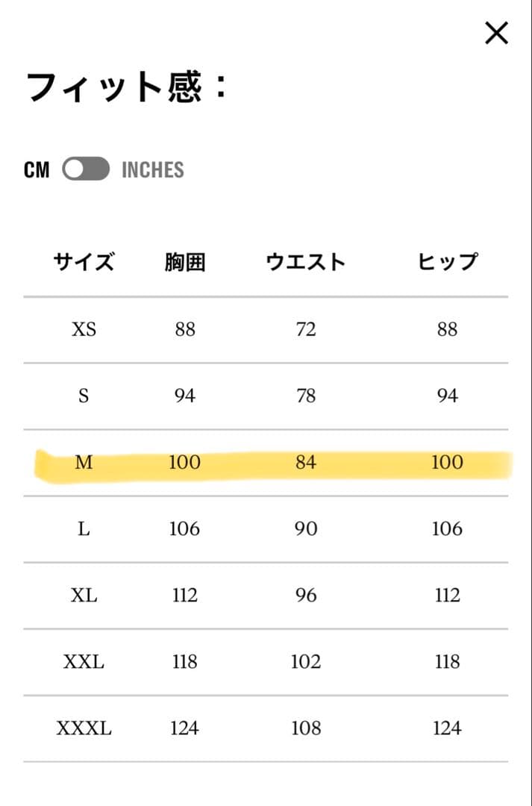Select the XS size row
Image resolution: width=532 pixels, height=806 pixels.
coord(84,329)
